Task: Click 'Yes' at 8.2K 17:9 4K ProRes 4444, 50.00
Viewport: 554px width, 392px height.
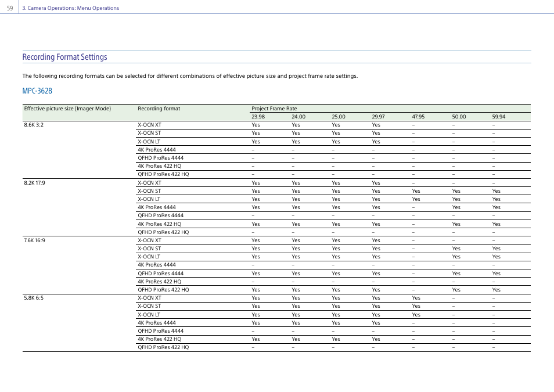Action: (456, 207)
